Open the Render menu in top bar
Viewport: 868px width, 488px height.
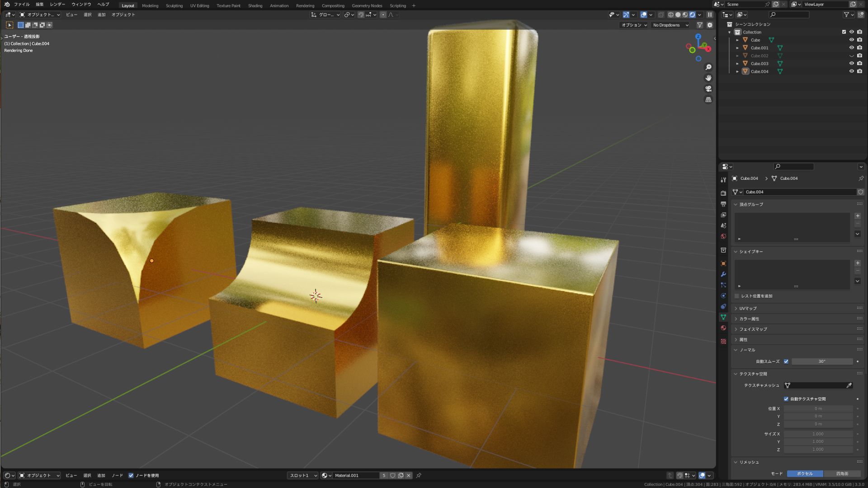57,5
